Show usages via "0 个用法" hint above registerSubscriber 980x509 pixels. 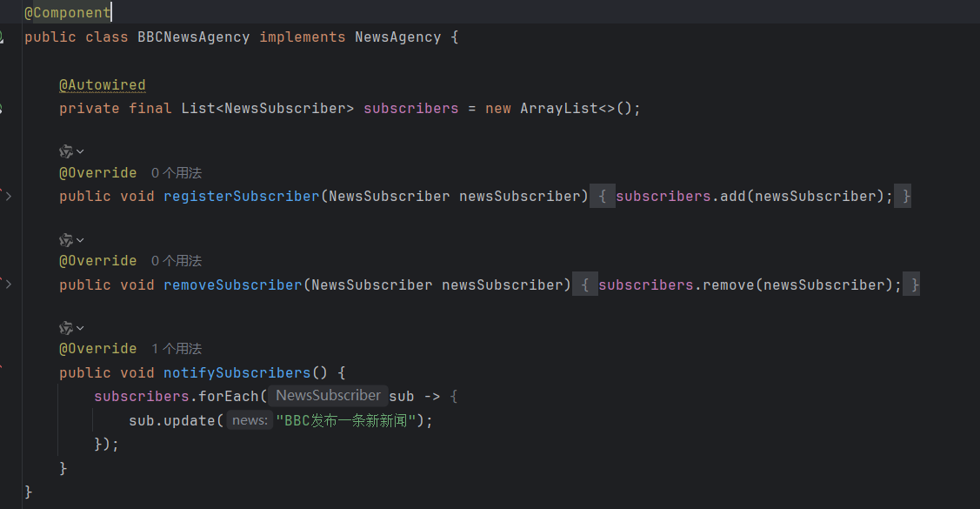(177, 172)
